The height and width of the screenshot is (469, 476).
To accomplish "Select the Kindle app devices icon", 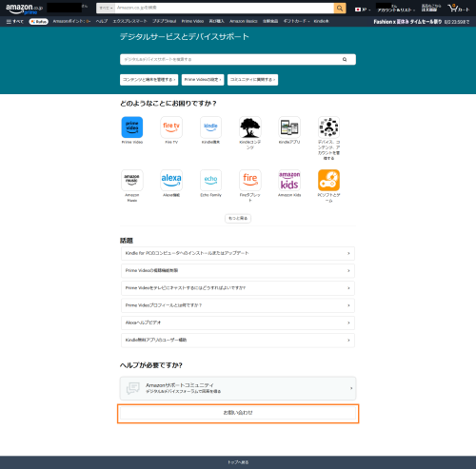I will click(x=289, y=127).
